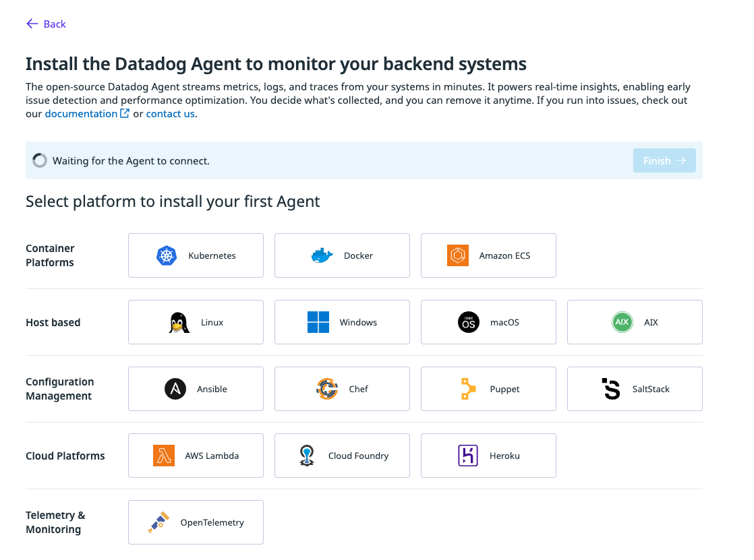Click the Puppet yellow logo icon
The width and height of the screenshot is (754, 560).
(468, 389)
